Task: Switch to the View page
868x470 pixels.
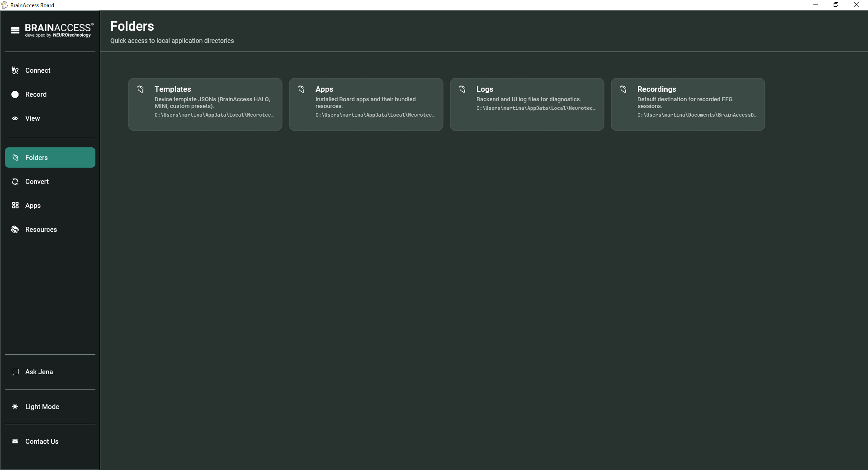Action: click(50, 118)
